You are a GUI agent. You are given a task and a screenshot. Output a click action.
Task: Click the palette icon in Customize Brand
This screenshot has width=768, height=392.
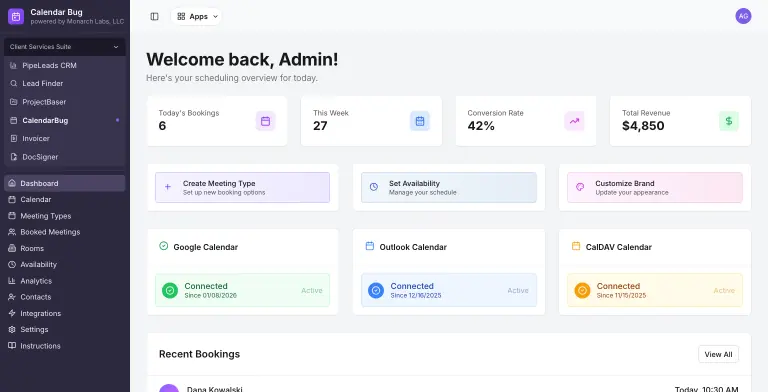pos(580,187)
